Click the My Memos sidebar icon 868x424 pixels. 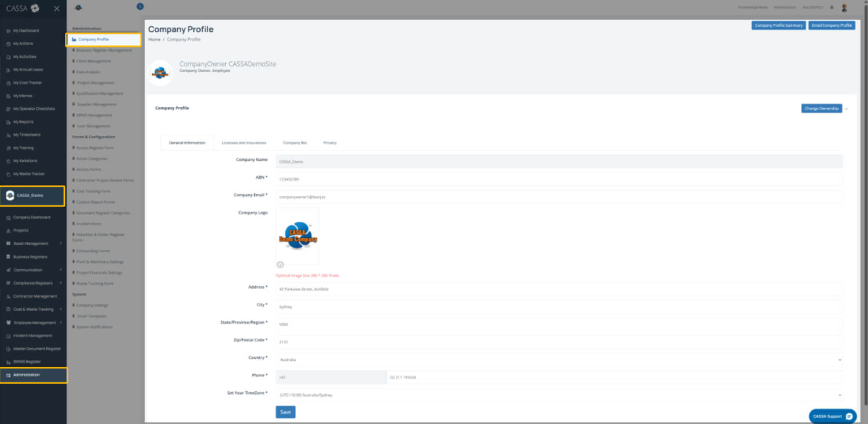tap(8, 96)
